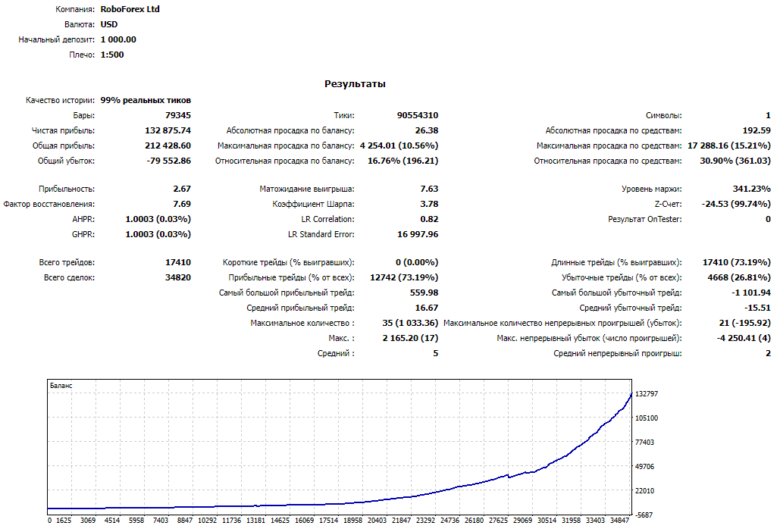
Task: Select largest loss trade -1 101.94
Action: (751, 293)
